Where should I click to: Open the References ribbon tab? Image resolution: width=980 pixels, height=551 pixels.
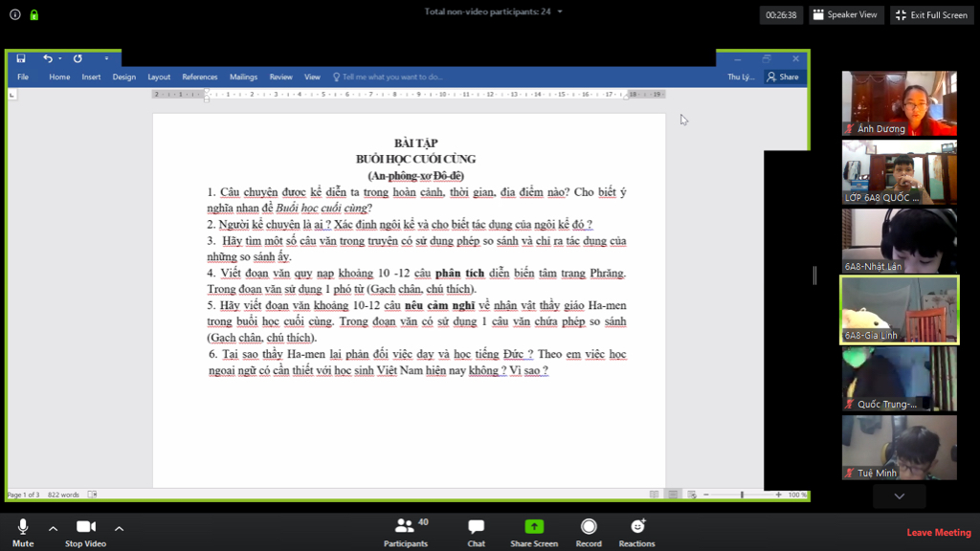(x=200, y=77)
